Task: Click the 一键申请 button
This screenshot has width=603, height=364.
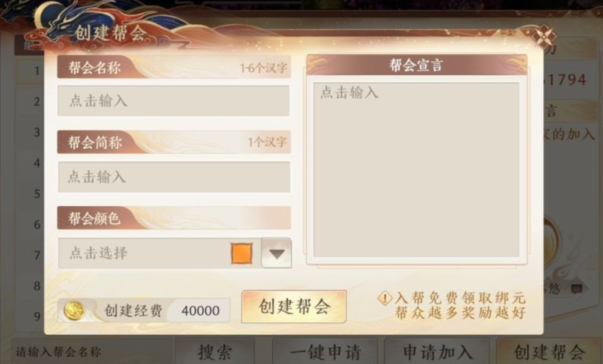Action: (324, 352)
